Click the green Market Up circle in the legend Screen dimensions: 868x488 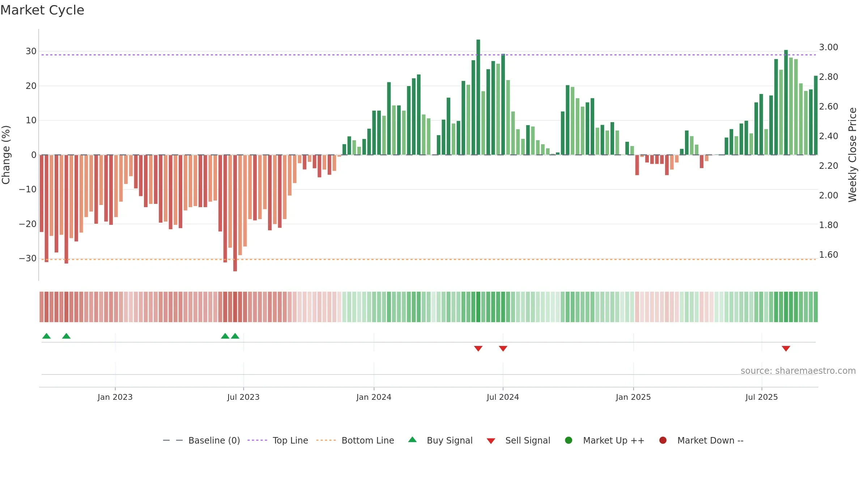coord(569,440)
